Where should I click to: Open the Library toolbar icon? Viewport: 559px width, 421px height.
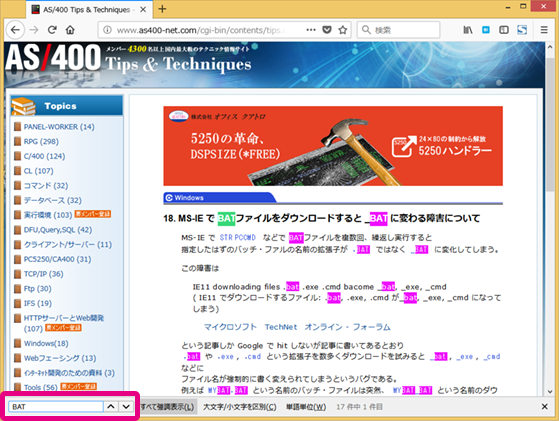click(468, 30)
